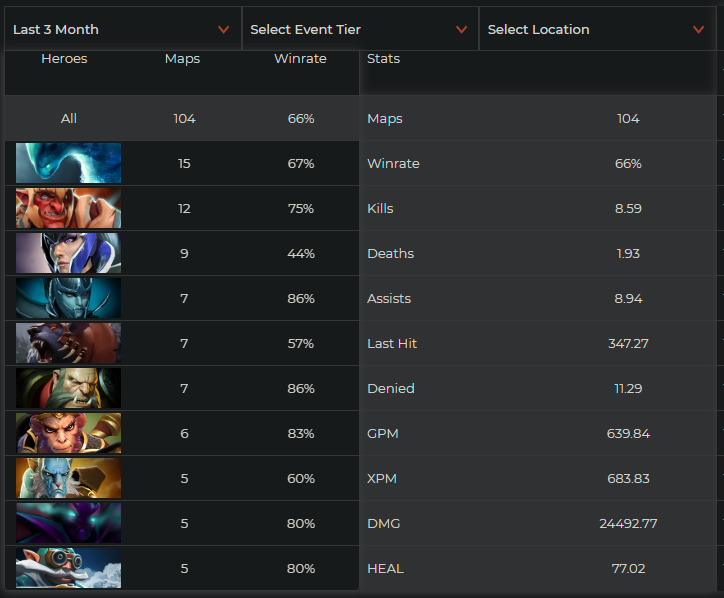Open the Monkey King hero icon
The width and height of the screenshot is (724, 598).
[x=68, y=433]
